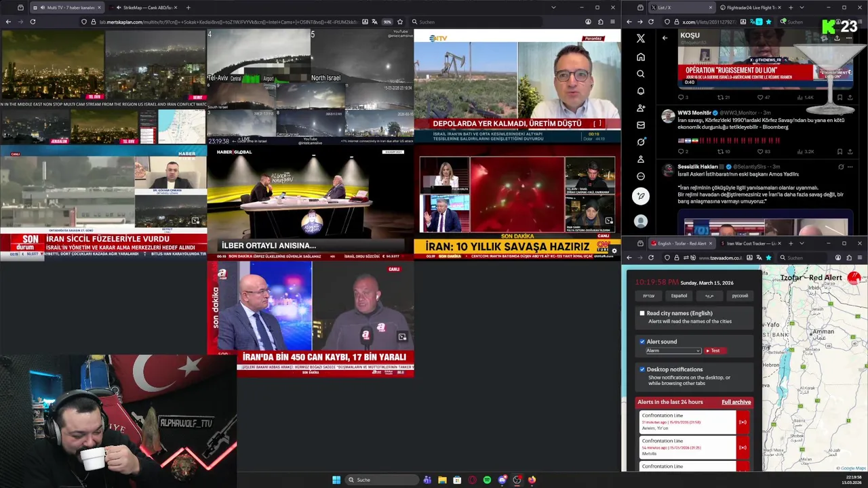Screen dimensions: 868x488
Task: Switch to Iran War Cost Tracker tab
Action: (750, 243)
